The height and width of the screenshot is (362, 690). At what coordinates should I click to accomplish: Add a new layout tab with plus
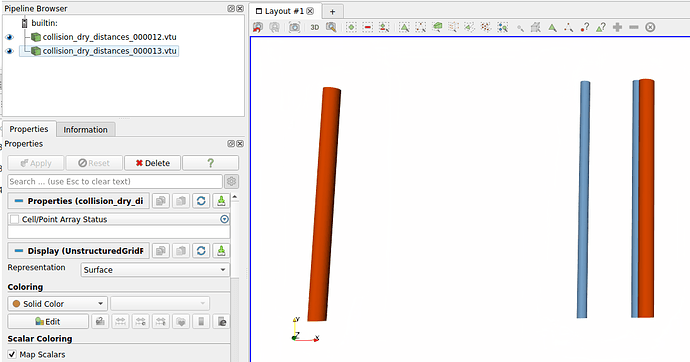(x=332, y=11)
